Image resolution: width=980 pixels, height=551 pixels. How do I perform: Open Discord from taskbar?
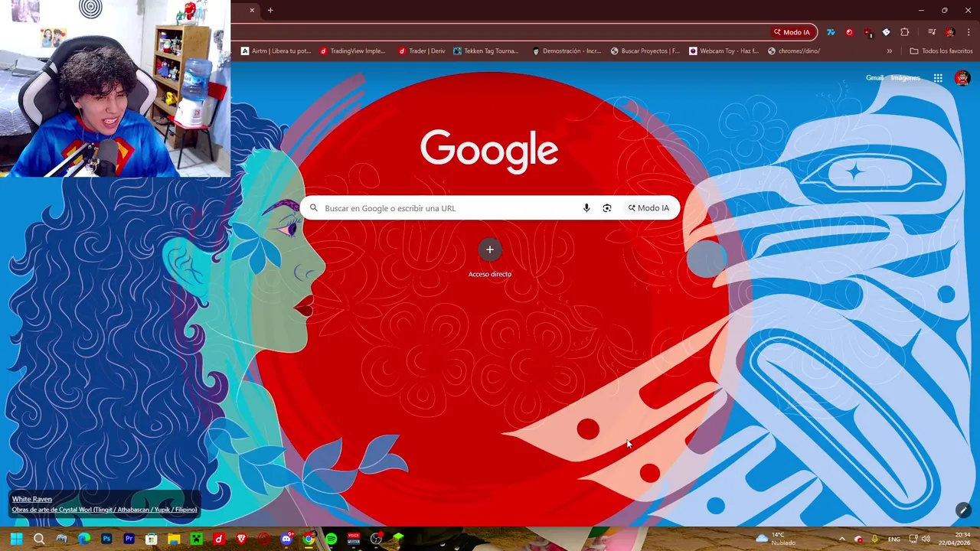[x=286, y=539]
